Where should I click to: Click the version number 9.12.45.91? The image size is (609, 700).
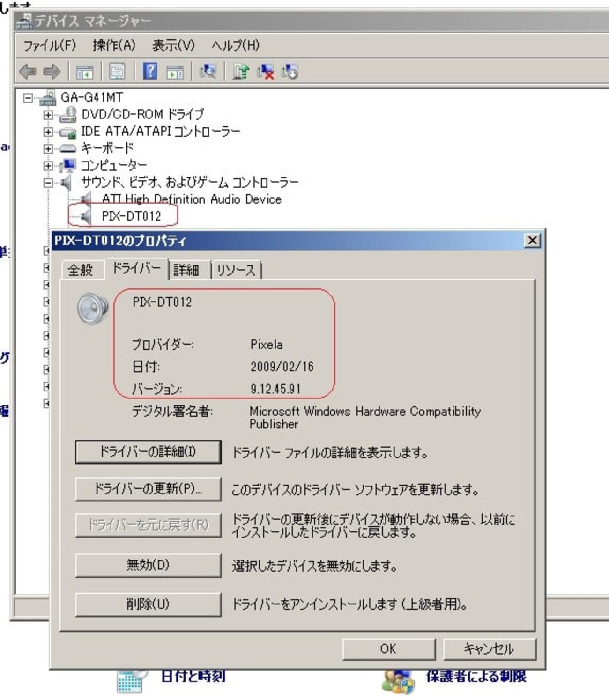pos(275,389)
